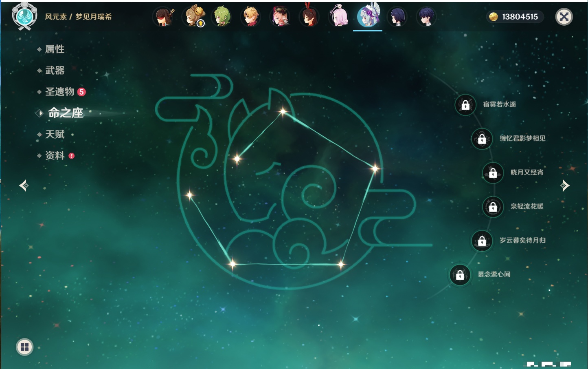Open the 资料 profile tab
The image size is (588, 369).
coord(55,155)
